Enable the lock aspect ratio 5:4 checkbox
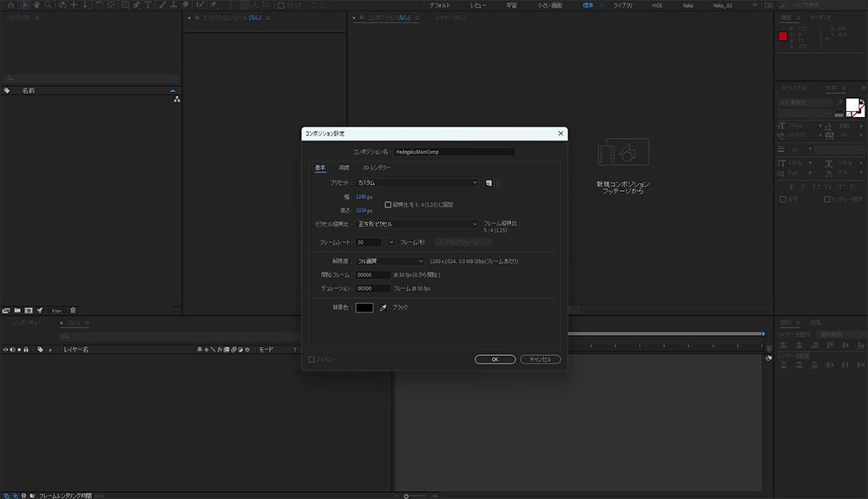 (x=387, y=205)
